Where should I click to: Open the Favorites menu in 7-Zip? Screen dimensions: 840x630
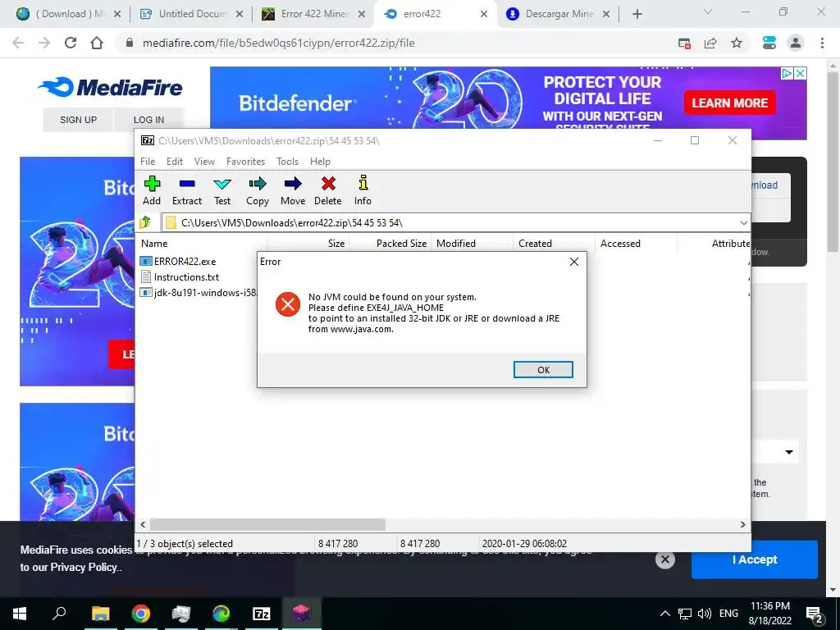(x=245, y=162)
